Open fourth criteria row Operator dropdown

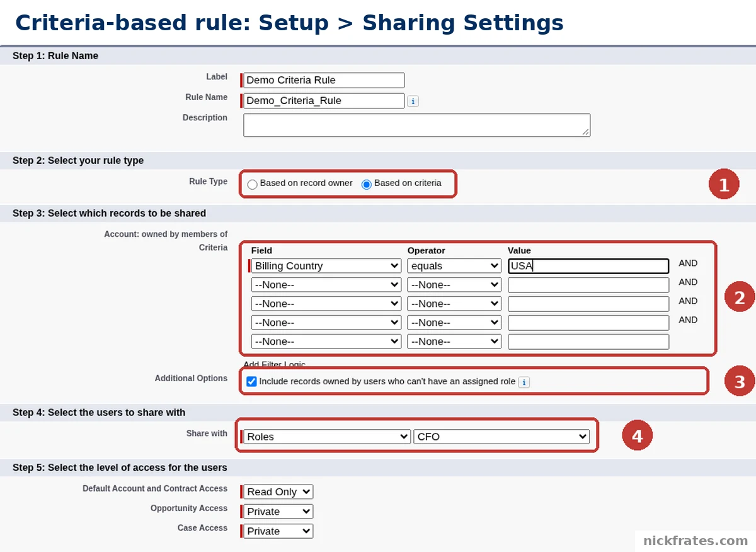pos(454,323)
